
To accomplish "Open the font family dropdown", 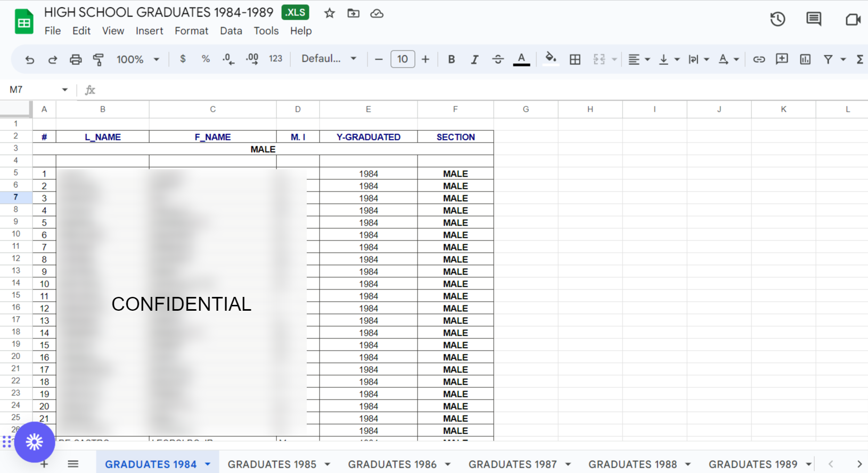I will [329, 59].
